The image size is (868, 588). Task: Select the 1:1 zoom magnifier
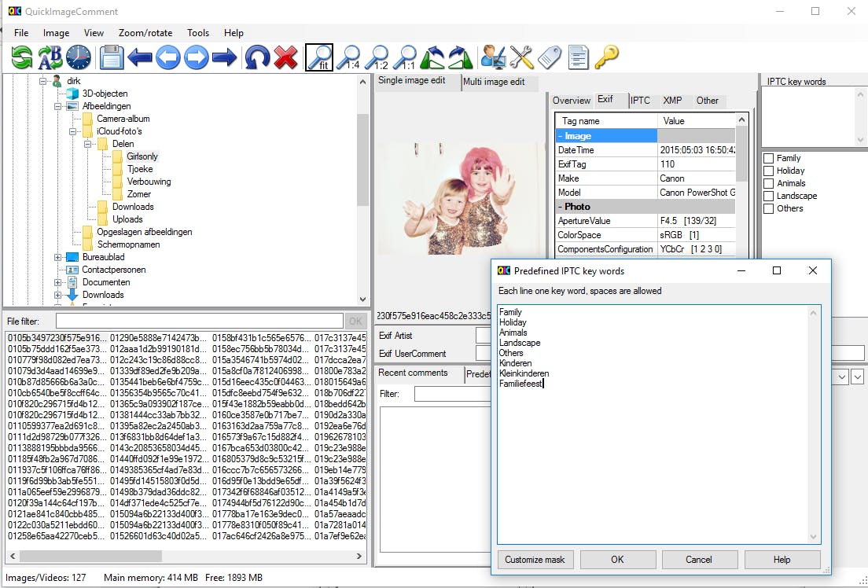click(x=406, y=57)
